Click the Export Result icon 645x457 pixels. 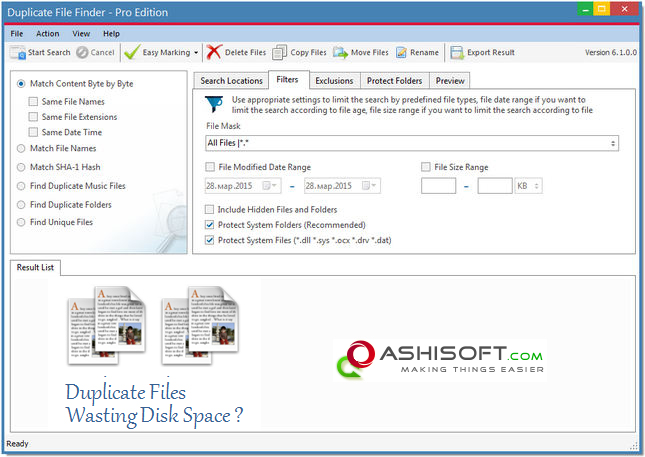coord(457,53)
